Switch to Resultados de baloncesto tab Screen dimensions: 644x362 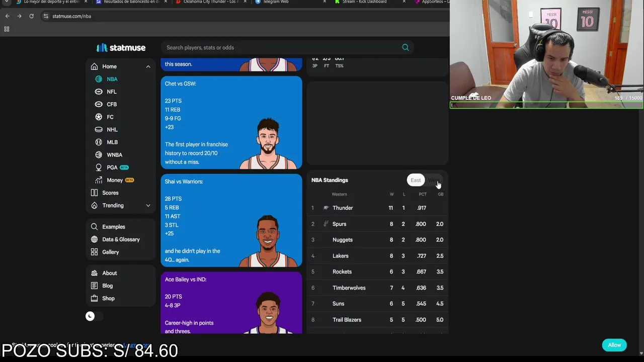tap(131, 2)
